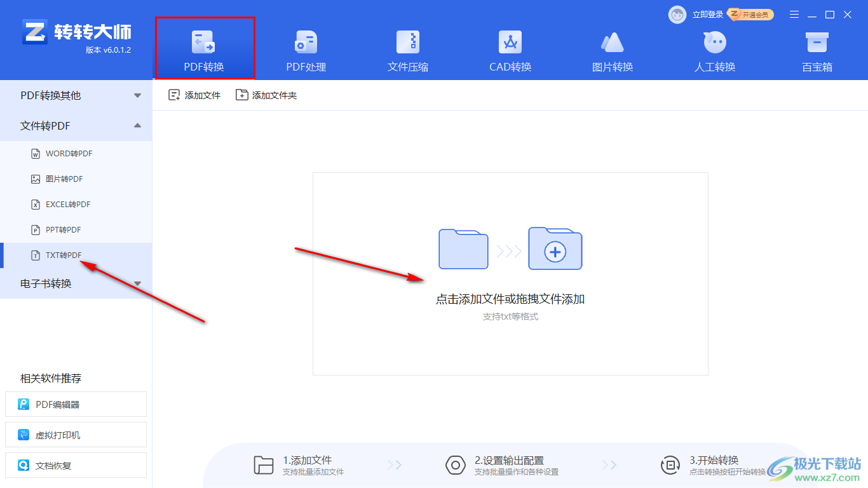Click the PDF转换其他 section label
The height and width of the screenshot is (488, 868).
pos(51,96)
